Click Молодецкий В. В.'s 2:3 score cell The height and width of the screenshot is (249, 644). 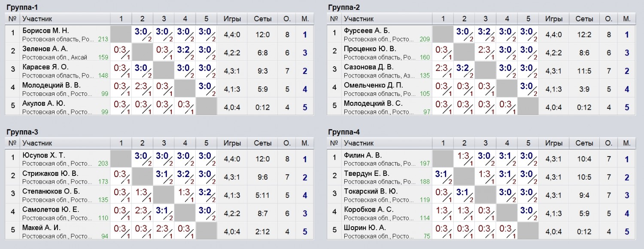point(143,88)
